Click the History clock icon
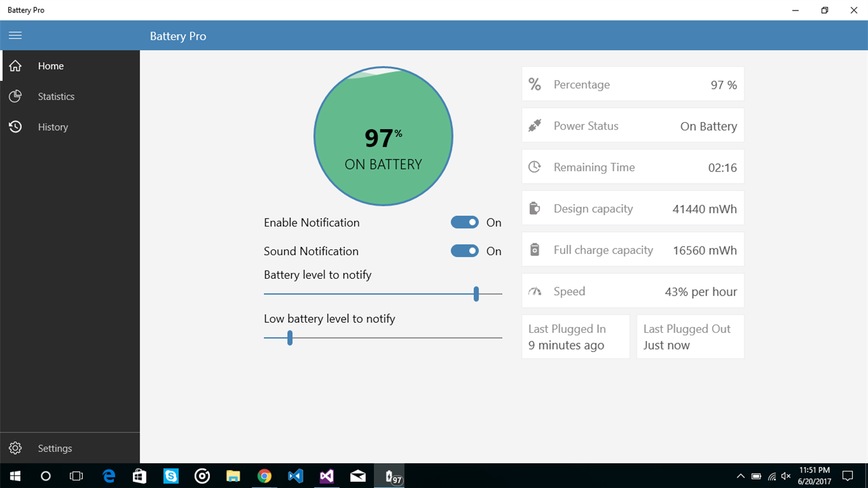Image resolution: width=868 pixels, height=488 pixels. tap(15, 127)
